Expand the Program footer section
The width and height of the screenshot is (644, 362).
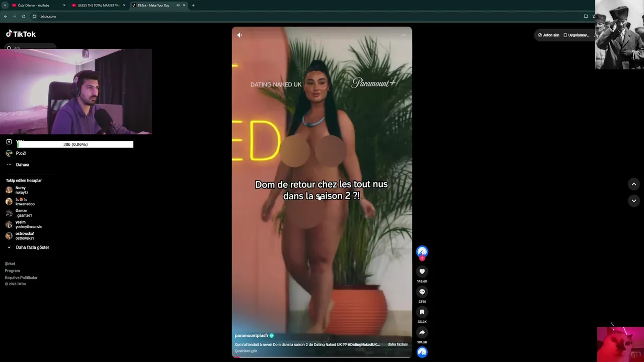click(13, 271)
